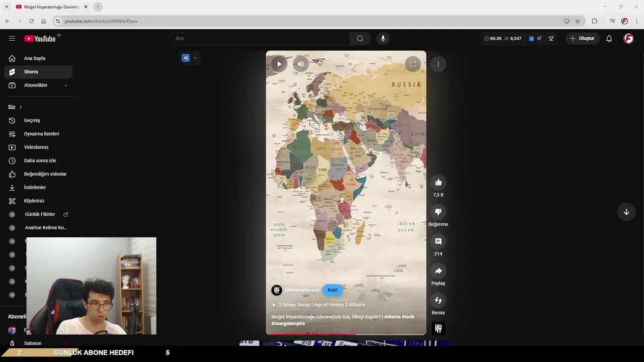This screenshot has width=644, height=362.
Task: Open a new browser tab
Action: [x=98, y=7]
